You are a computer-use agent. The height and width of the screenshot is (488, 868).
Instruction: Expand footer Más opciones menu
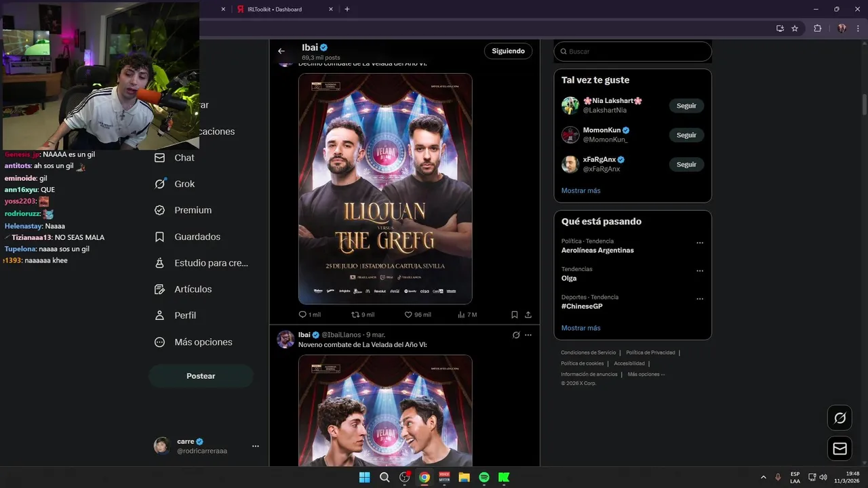(x=646, y=374)
